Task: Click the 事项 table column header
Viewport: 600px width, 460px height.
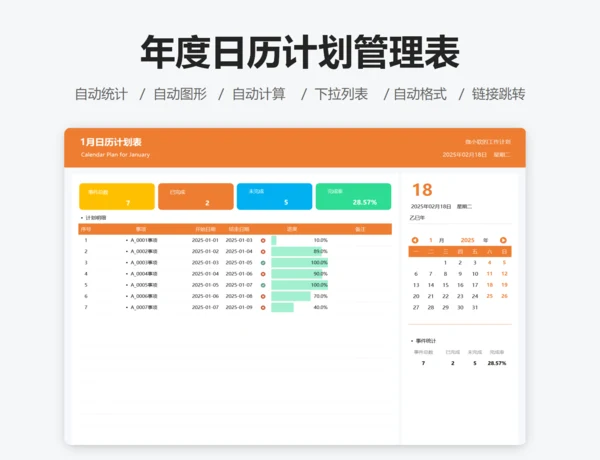Action: pyautogui.click(x=141, y=229)
